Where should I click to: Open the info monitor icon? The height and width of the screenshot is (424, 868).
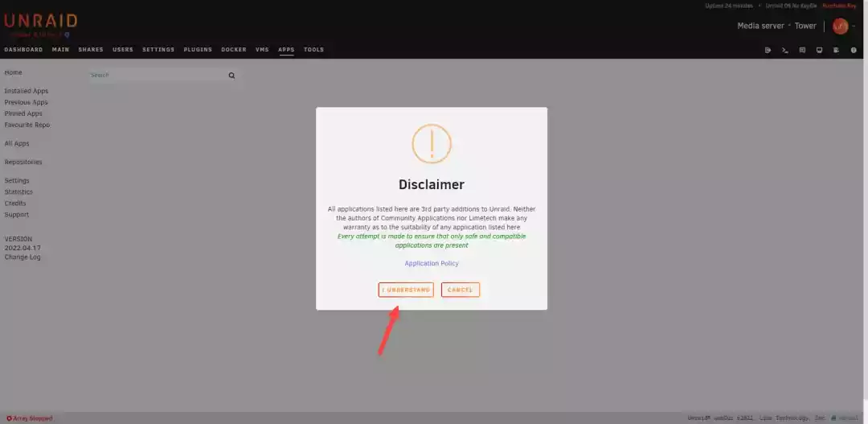pos(819,50)
